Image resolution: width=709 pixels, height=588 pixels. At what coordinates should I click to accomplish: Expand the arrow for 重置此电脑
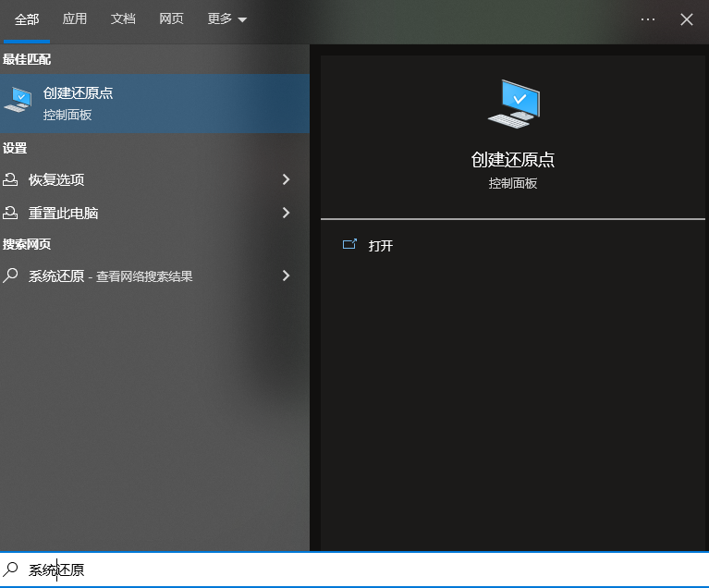[x=286, y=213]
